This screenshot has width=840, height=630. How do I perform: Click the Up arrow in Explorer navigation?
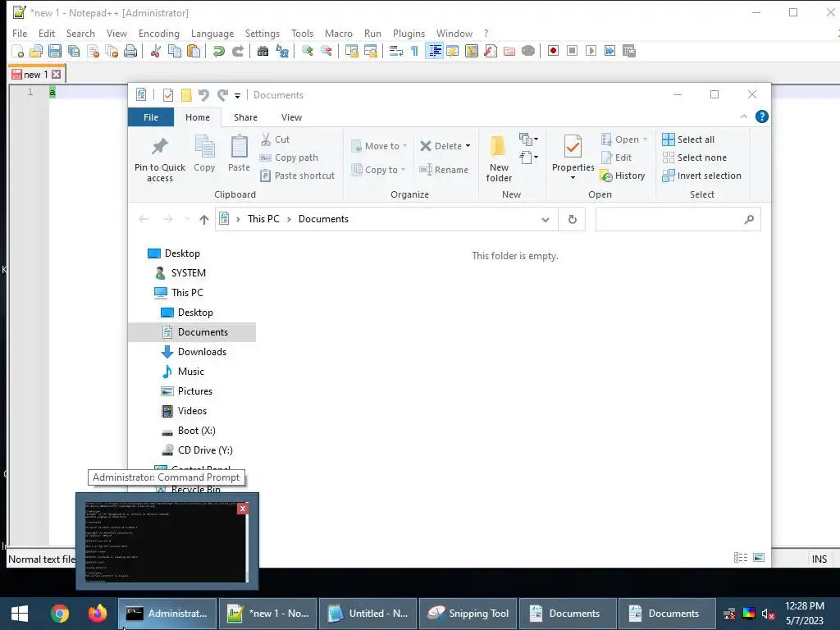tap(203, 219)
